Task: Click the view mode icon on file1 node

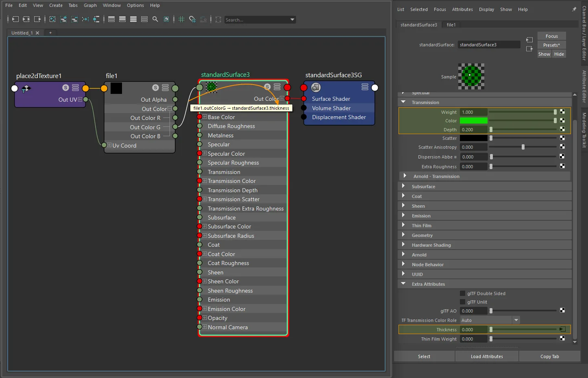Action: [165, 87]
